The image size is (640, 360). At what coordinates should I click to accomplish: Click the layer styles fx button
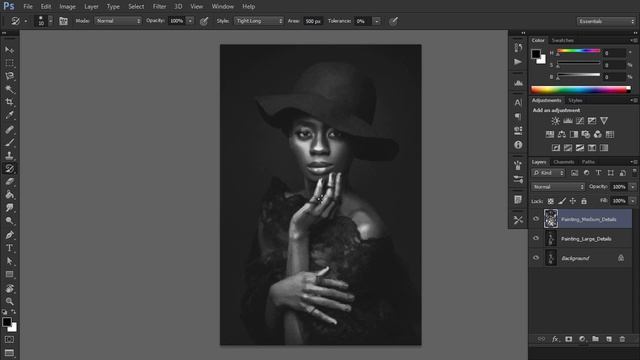(555, 339)
